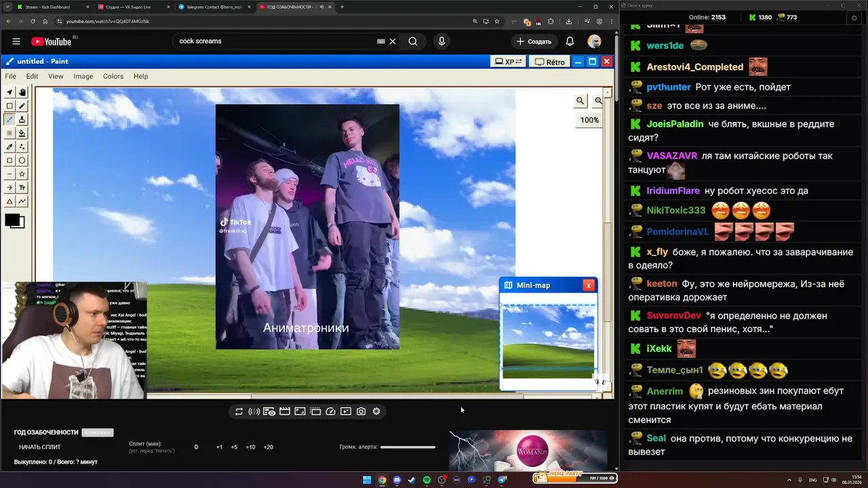Select the spray dots tool
The height and width of the screenshot is (488, 868).
(x=22, y=146)
